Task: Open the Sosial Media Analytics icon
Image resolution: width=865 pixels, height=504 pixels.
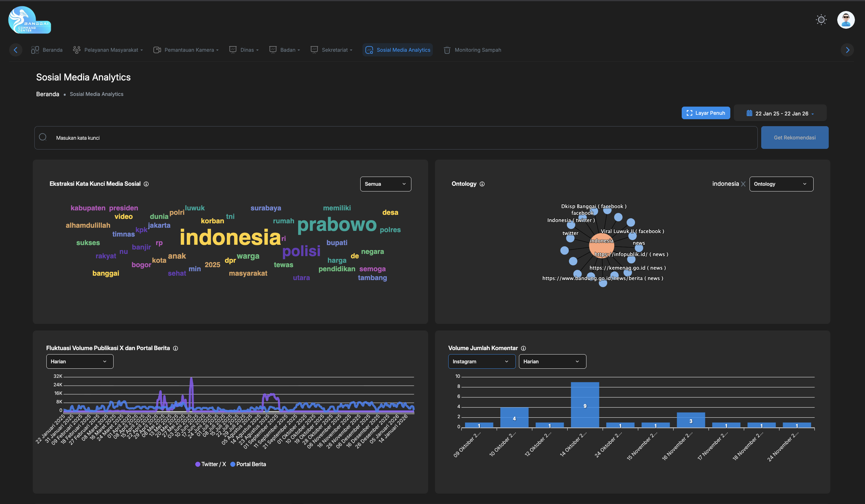Action: click(369, 50)
